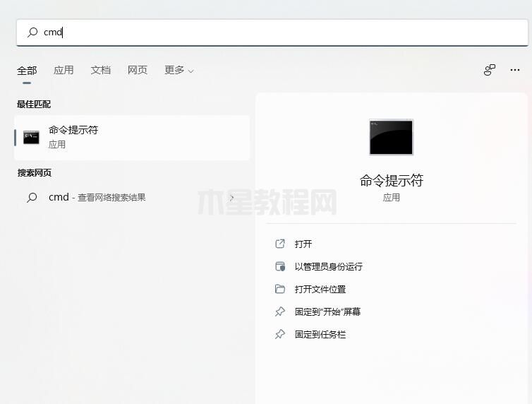
Task: Choose 固定到任务栏
Action: click(320, 334)
